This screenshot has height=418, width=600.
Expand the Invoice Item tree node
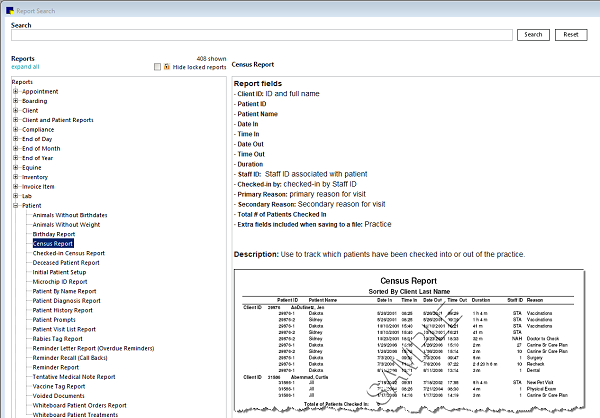click(x=16, y=186)
